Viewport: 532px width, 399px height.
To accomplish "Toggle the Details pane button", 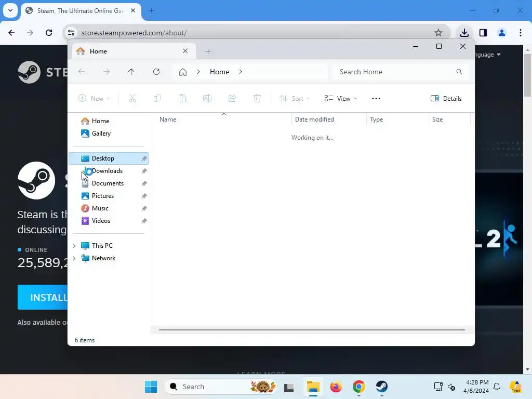I will point(446,98).
